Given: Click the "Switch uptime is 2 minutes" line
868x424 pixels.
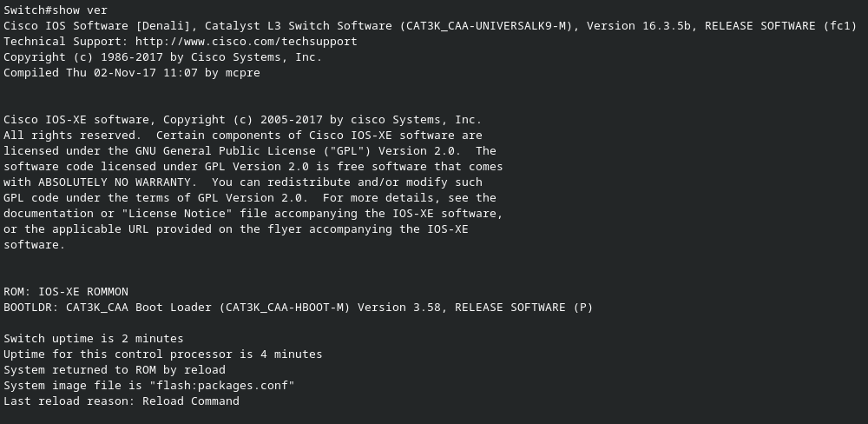Looking at the screenshot, I should click(x=94, y=339).
